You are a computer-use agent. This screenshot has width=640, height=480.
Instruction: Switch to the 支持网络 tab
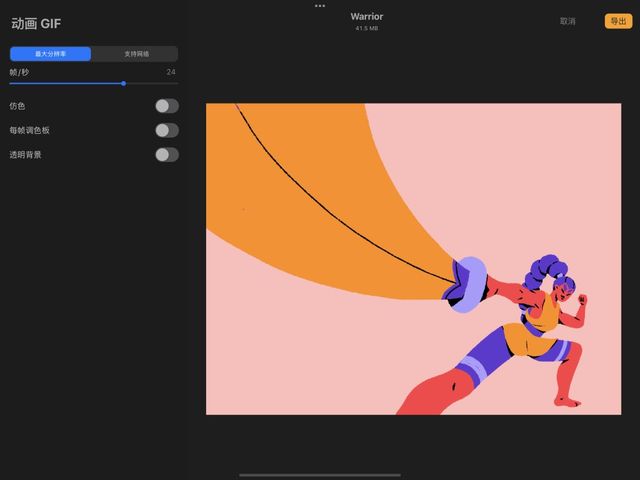point(136,54)
